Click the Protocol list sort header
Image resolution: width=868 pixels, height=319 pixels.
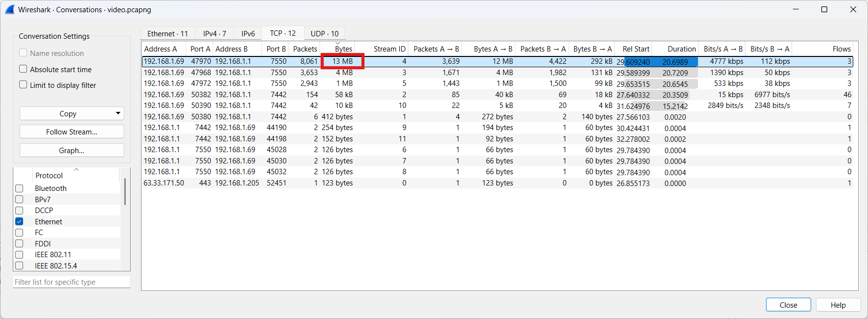(49, 175)
